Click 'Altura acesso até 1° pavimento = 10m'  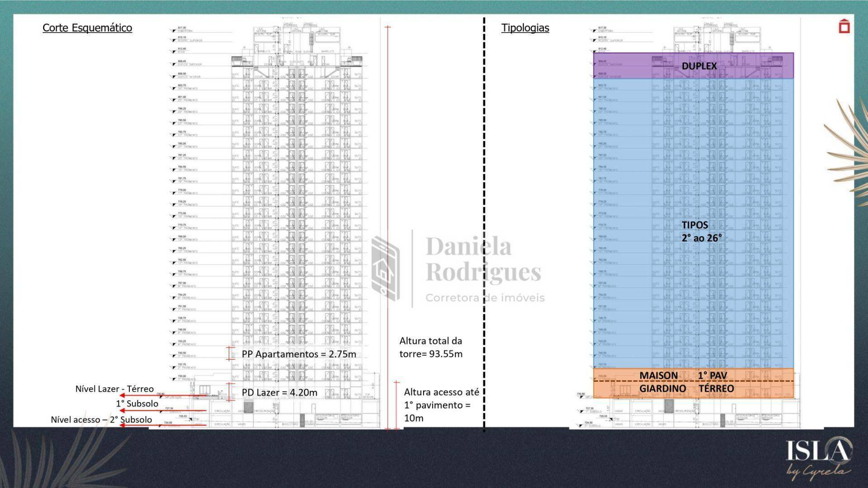[x=441, y=405]
